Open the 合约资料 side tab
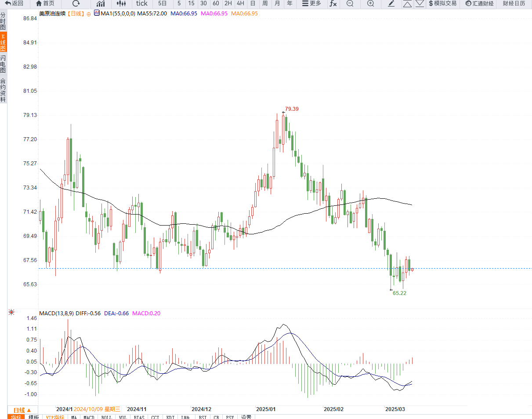532x419 pixels. click(x=3, y=90)
